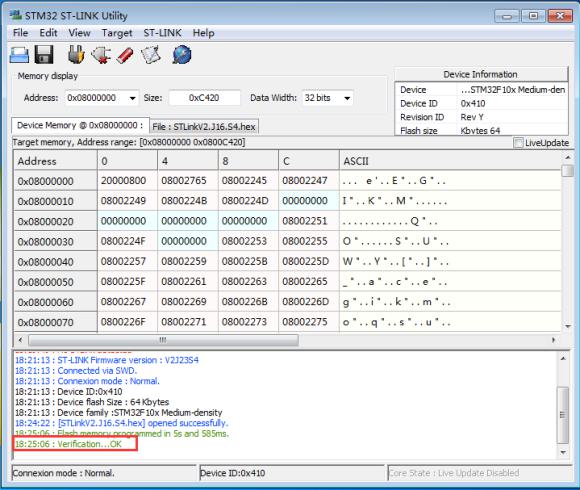This screenshot has width=580, height=490.
Task: Select cell 0800226B
Action: (x=248, y=302)
